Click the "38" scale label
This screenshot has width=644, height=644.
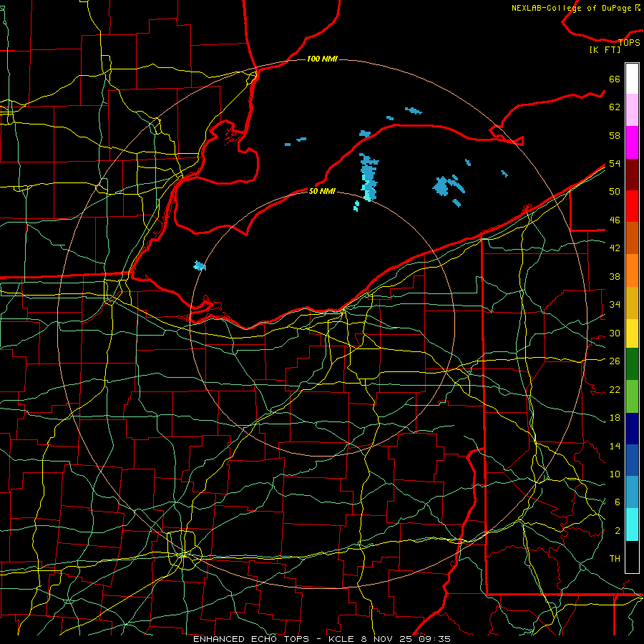point(615,276)
